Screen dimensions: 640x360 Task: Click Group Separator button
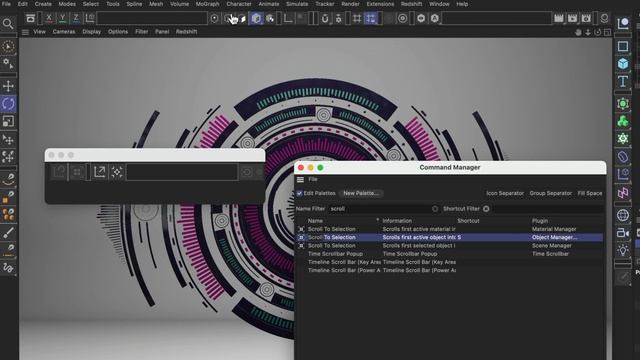coord(551,193)
